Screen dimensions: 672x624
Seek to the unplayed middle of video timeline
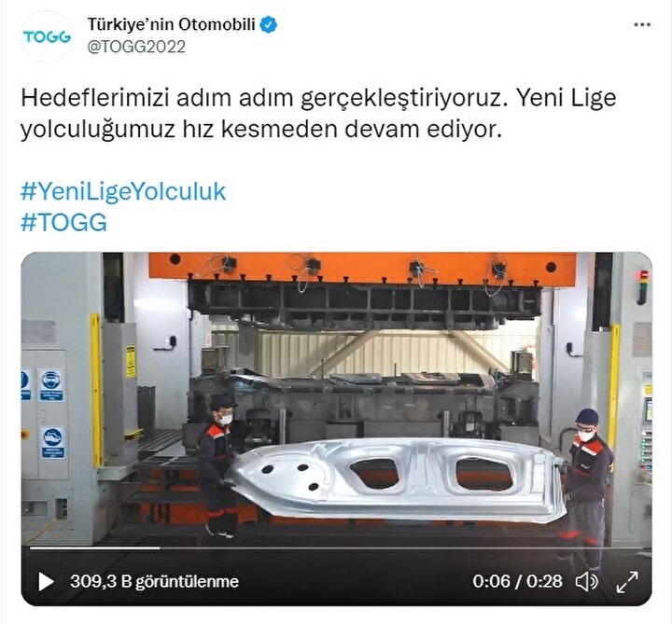[403, 548]
